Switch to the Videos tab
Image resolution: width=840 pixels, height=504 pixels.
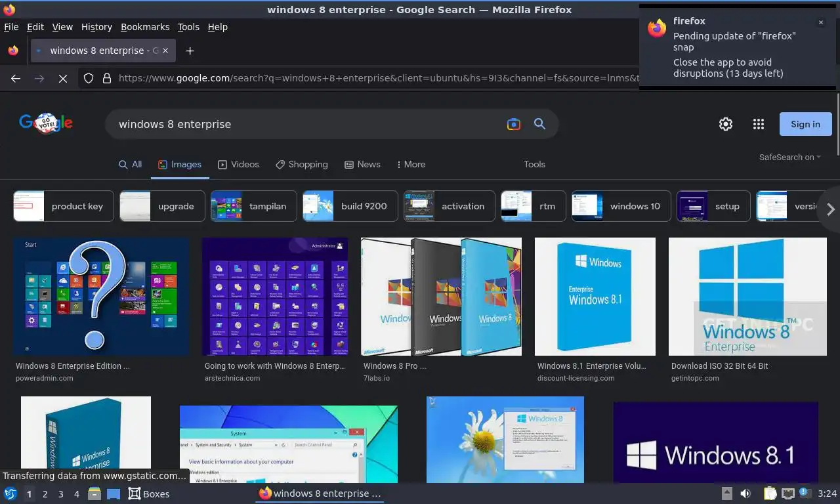[238, 164]
